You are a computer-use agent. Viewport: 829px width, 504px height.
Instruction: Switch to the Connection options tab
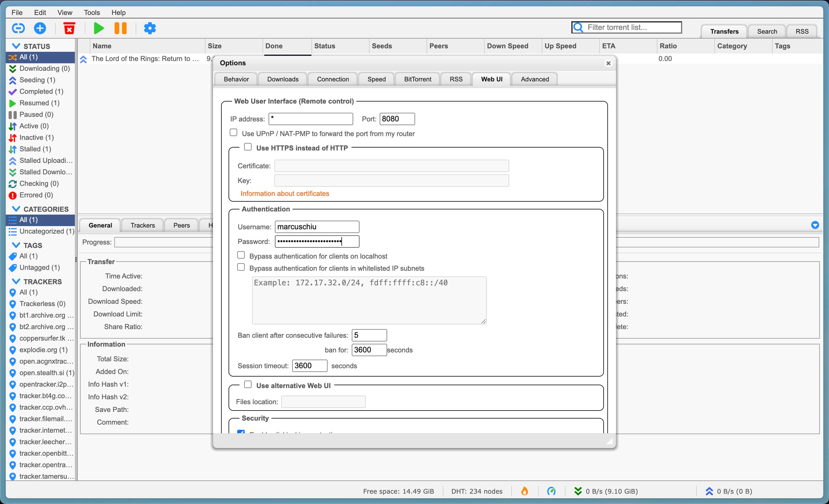tap(333, 79)
